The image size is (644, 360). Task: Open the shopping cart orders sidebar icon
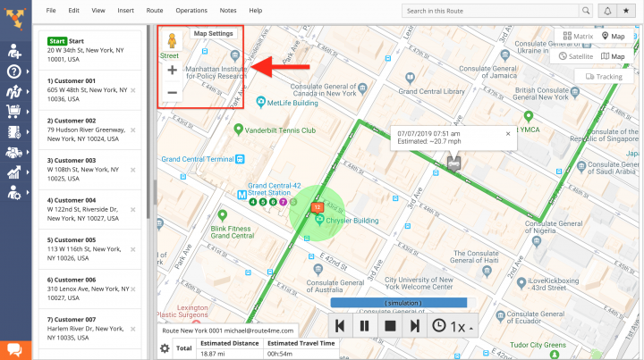click(13, 111)
